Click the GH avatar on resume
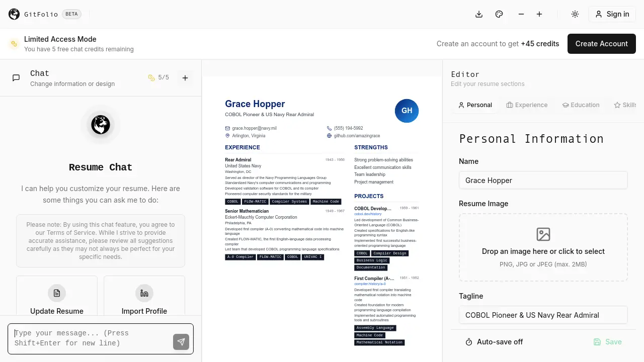 click(407, 111)
